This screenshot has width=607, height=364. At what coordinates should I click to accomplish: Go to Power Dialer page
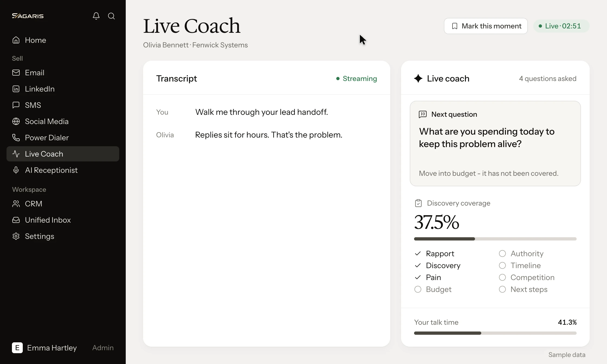(x=63, y=138)
